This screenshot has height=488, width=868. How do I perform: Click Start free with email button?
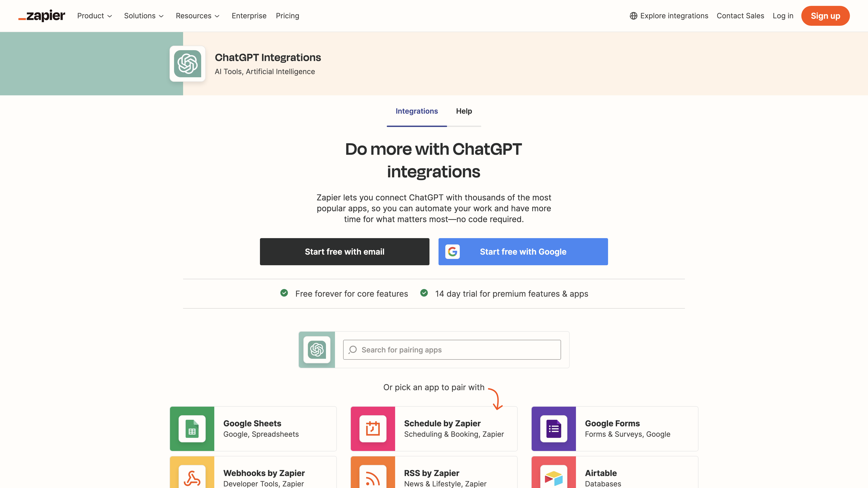coord(344,252)
